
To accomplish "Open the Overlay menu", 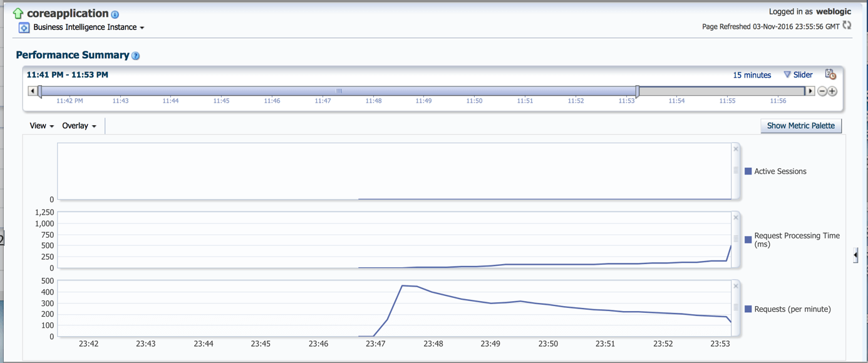I will click(x=79, y=126).
